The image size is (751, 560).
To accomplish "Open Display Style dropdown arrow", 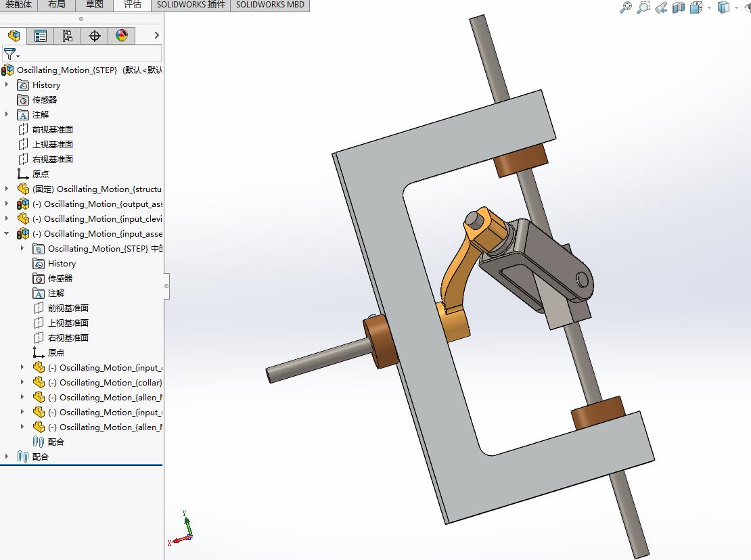I will click(737, 7).
